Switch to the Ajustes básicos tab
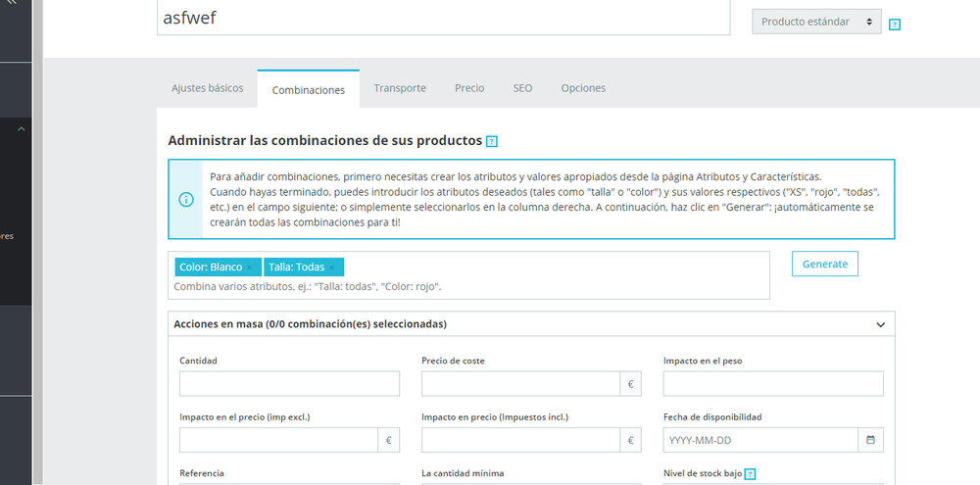 208,88
